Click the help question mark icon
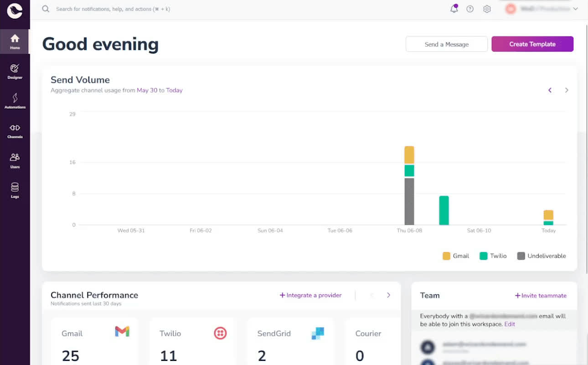588x365 pixels. (470, 9)
